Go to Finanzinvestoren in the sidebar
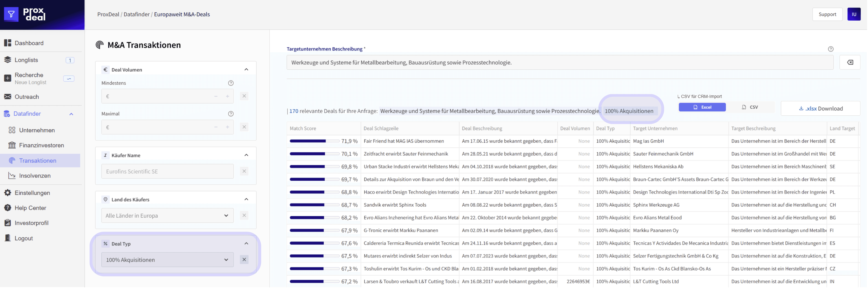The width and height of the screenshot is (868, 288). [x=41, y=145]
